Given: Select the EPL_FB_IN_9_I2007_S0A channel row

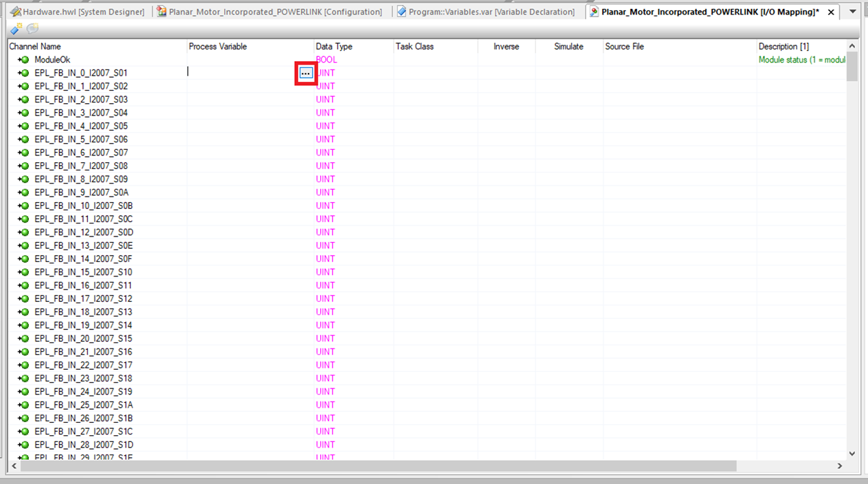Looking at the screenshot, I should [81, 192].
